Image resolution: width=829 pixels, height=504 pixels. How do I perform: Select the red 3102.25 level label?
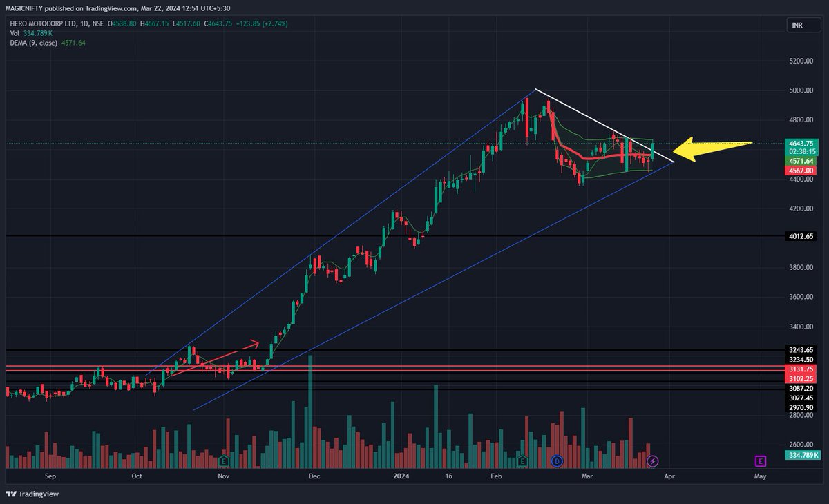click(802, 379)
